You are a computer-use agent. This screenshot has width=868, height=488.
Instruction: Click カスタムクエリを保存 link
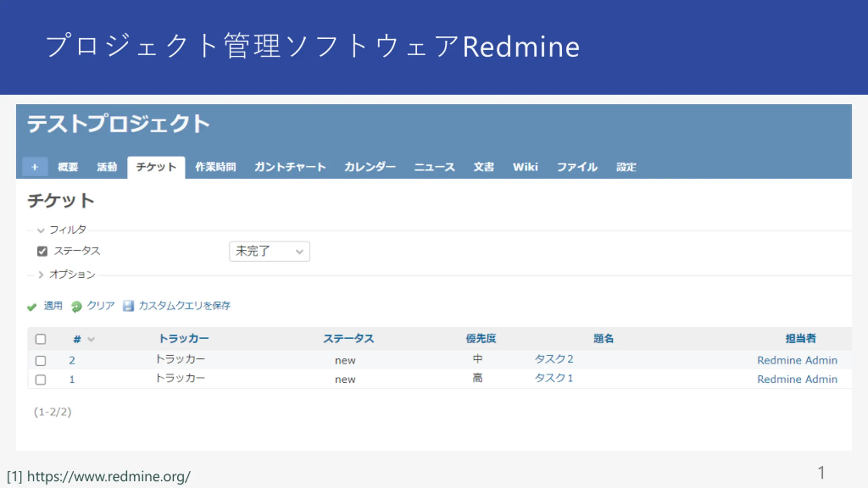(x=185, y=306)
